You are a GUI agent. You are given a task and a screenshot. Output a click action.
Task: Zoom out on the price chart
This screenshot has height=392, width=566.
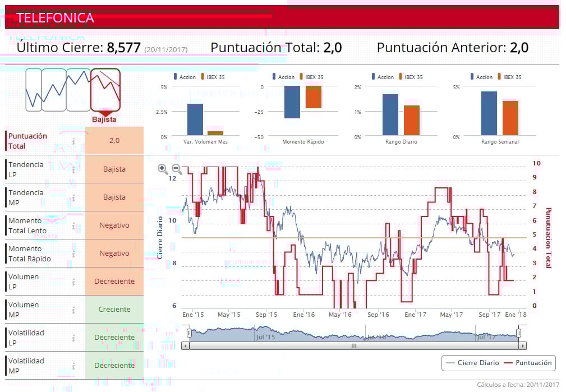pos(177,169)
